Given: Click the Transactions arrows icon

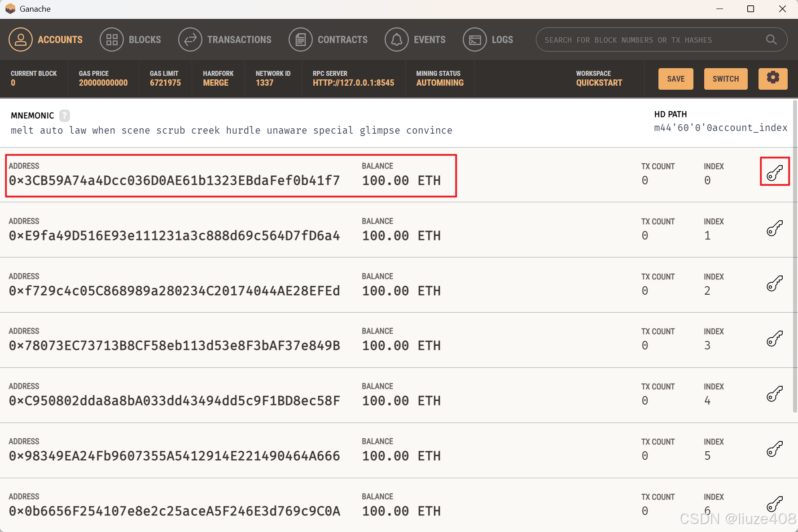Looking at the screenshot, I should [x=190, y=39].
